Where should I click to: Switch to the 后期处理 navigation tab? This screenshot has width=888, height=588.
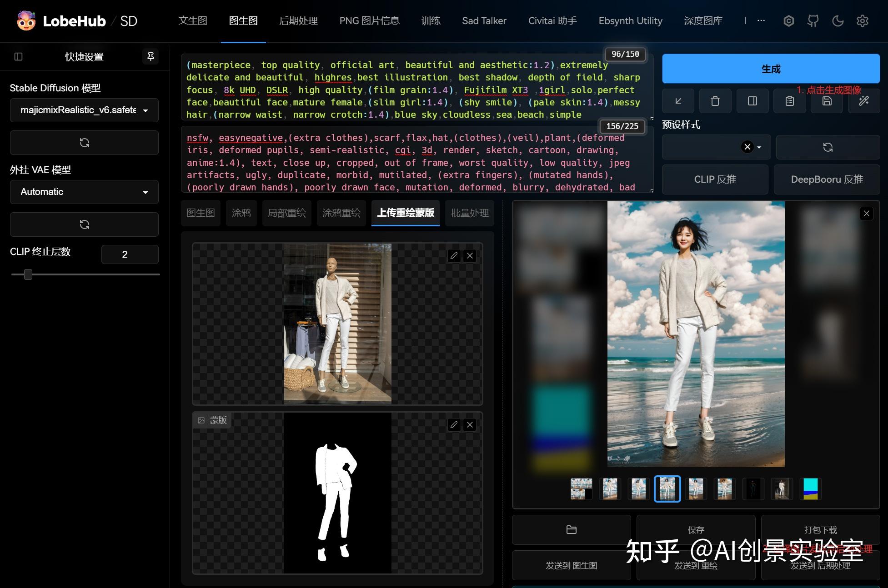click(x=298, y=20)
